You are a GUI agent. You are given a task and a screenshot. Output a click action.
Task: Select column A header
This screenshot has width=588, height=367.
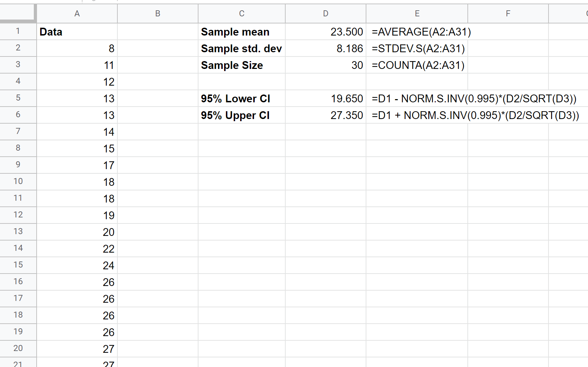[77, 13]
